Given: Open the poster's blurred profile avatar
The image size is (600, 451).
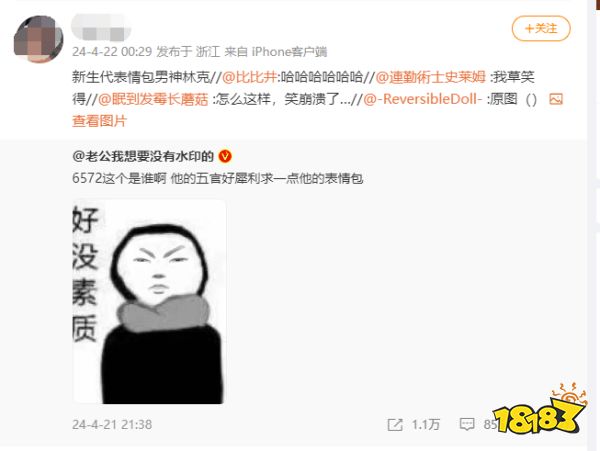Looking at the screenshot, I should click(x=39, y=39).
